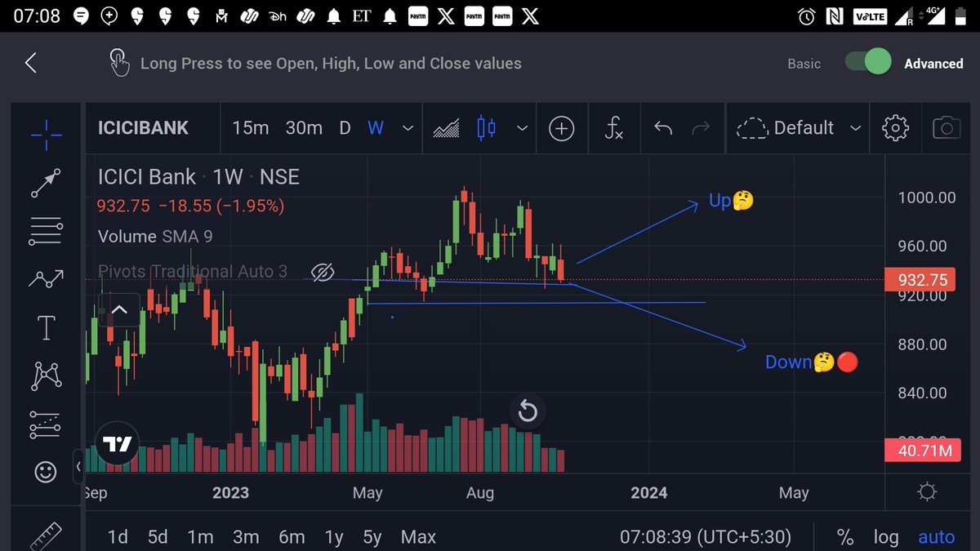The image size is (980, 551).
Task: Undo the last chart action
Action: pyautogui.click(x=663, y=128)
